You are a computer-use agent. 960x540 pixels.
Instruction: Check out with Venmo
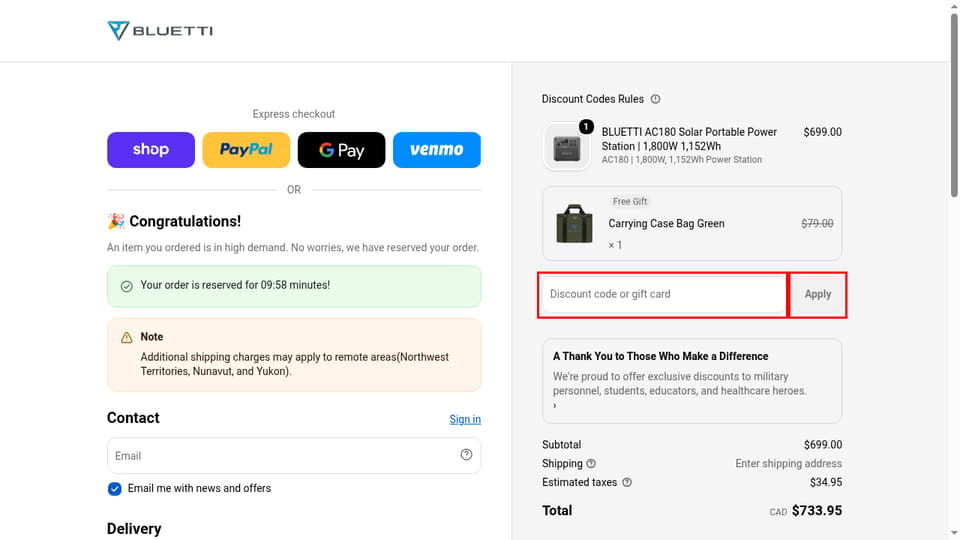437,149
